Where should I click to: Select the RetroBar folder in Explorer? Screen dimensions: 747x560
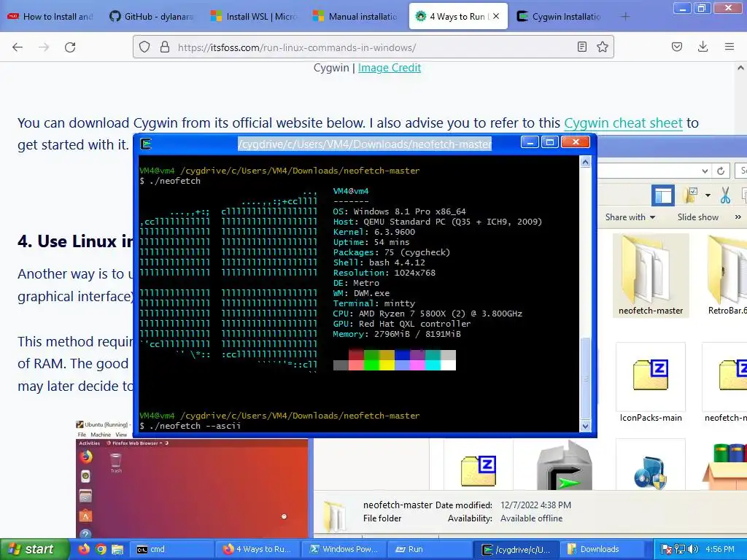[x=727, y=276]
